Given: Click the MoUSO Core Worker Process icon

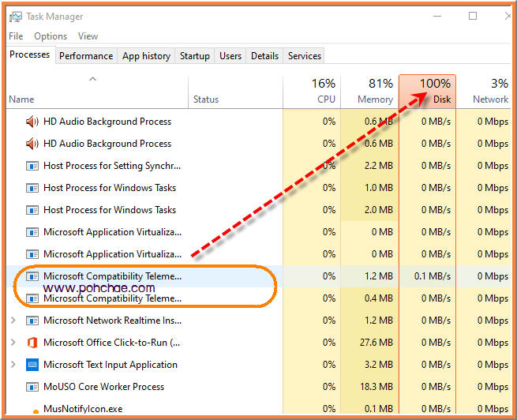Looking at the screenshot, I should click(x=32, y=387).
